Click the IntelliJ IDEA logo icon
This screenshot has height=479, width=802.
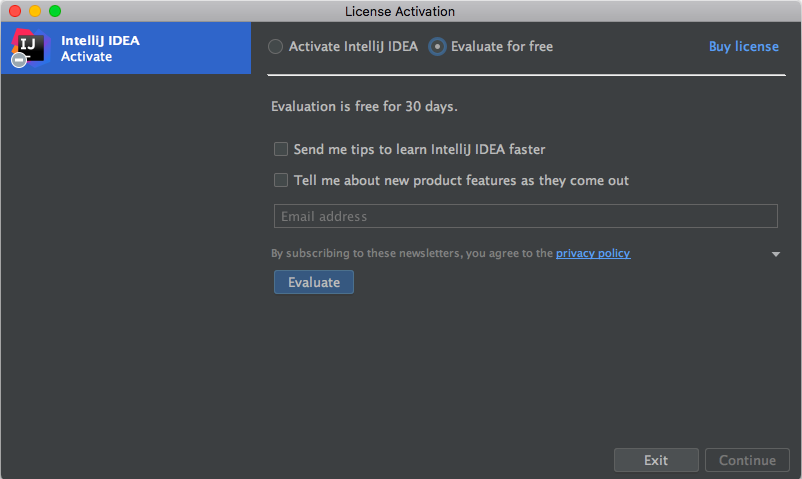point(31,46)
